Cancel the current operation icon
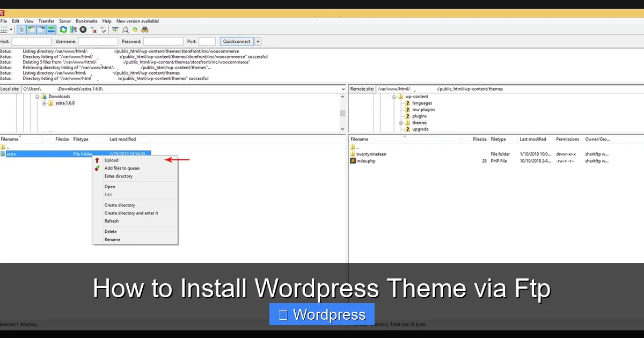The image size is (644, 338). point(83,30)
